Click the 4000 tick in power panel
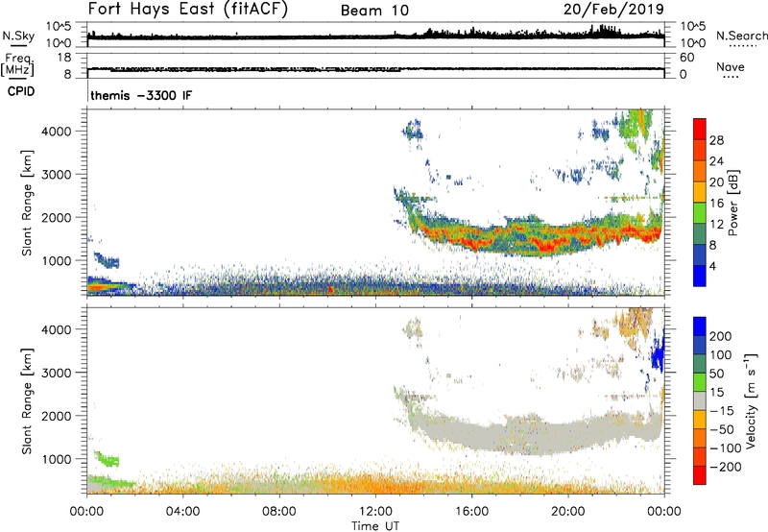Image resolution: width=768 pixels, height=532 pixels. (x=56, y=132)
